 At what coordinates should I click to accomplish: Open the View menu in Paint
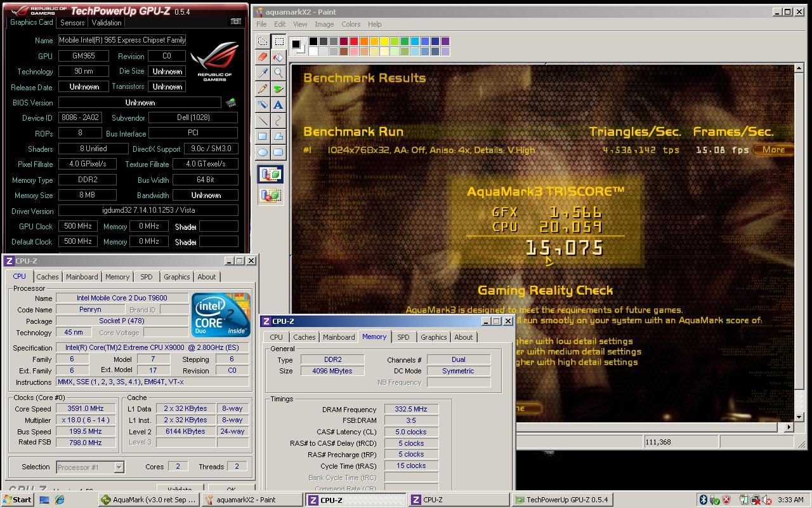(300, 24)
